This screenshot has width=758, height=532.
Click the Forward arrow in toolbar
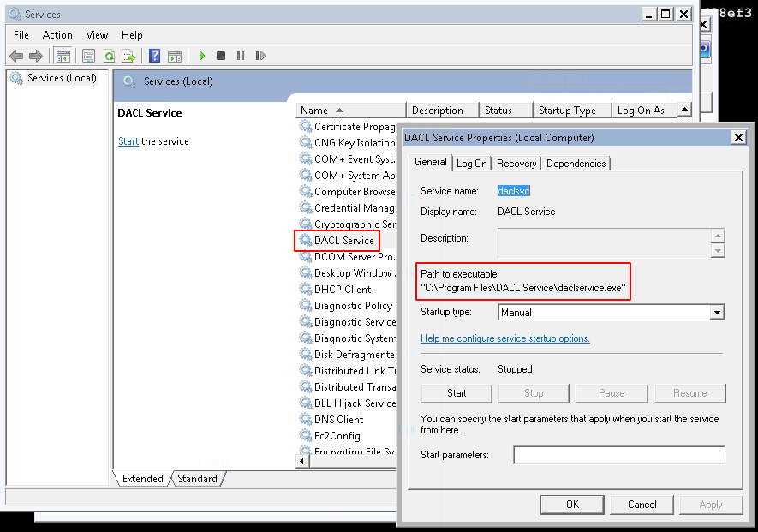pos(36,57)
